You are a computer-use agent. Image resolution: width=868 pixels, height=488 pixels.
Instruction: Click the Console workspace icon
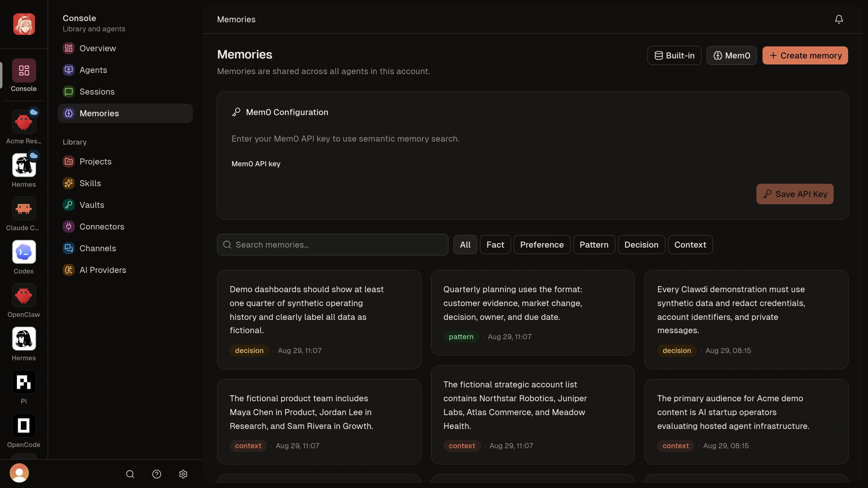[x=24, y=70]
